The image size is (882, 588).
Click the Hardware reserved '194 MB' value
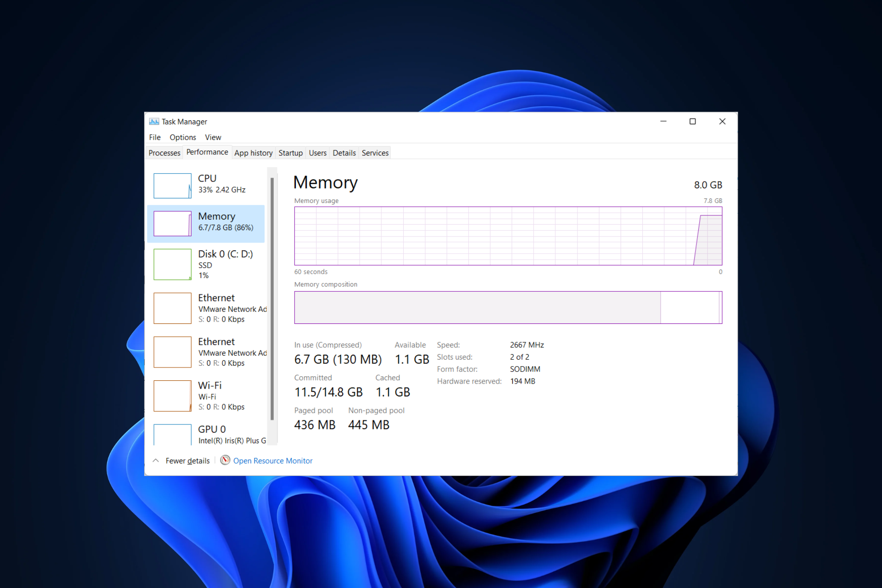(x=523, y=381)
